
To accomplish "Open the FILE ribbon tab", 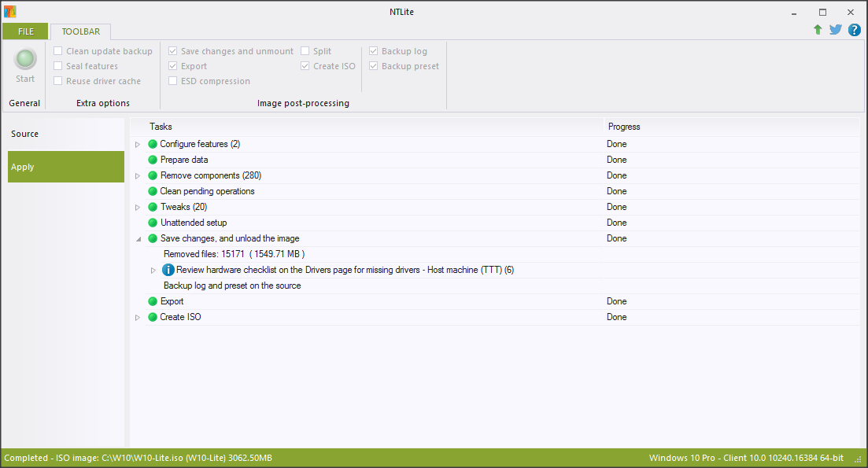I will 25,31.
